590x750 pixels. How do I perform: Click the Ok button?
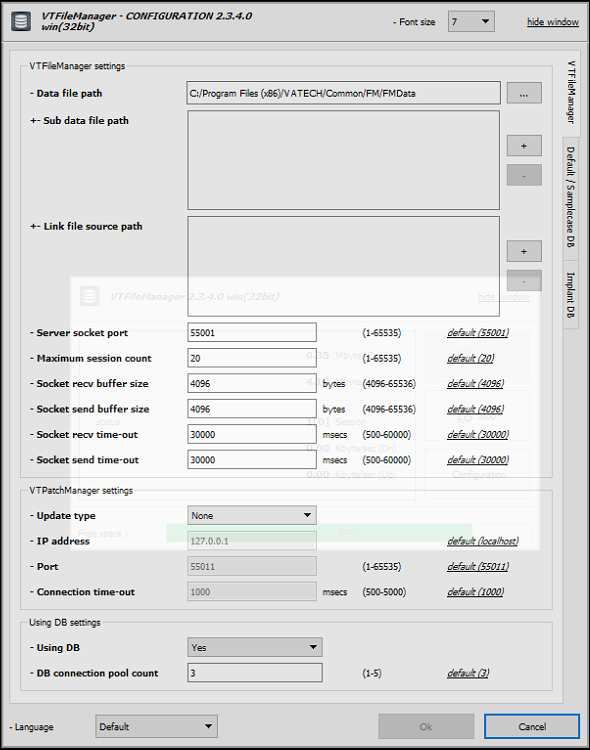[426, 727]
